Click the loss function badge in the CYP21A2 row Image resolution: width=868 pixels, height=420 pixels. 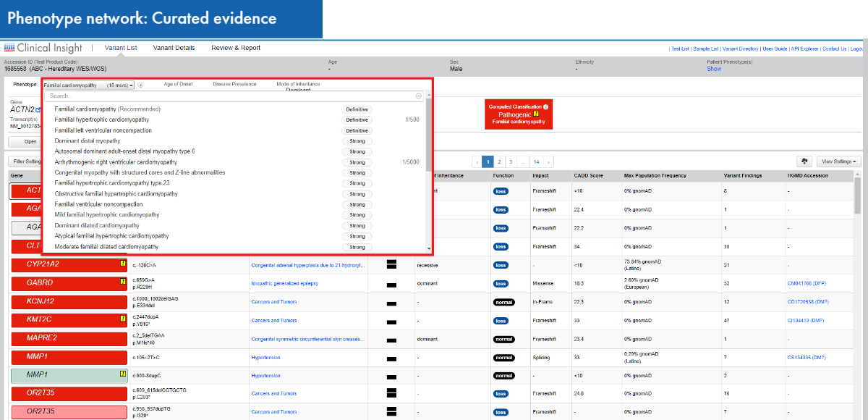click(x=501, y=265)
